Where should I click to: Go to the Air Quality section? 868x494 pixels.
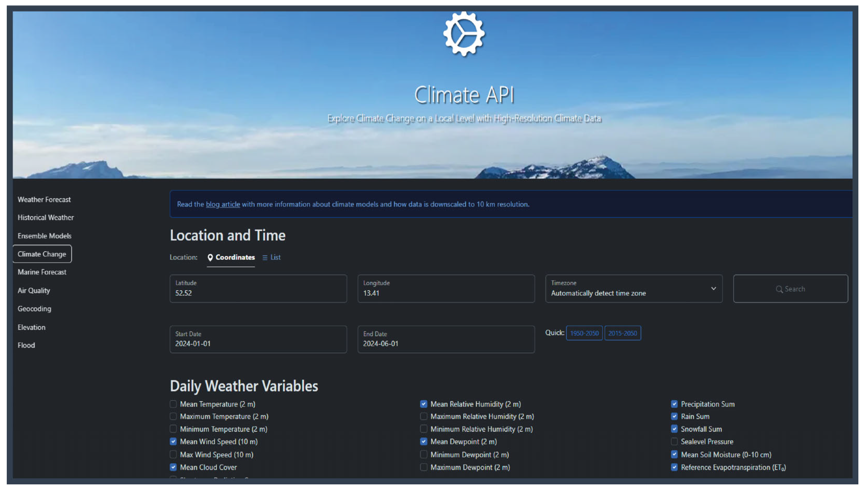pyautogui.click(x=34, y=290)
